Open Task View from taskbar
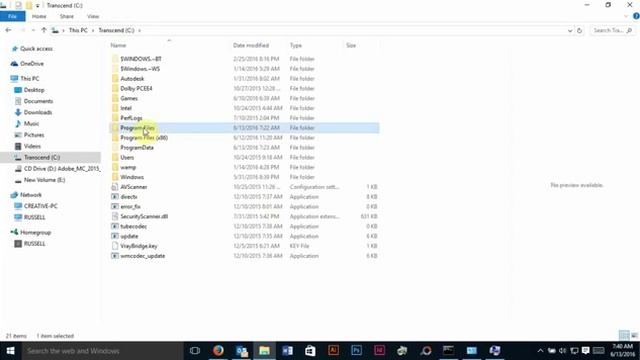The width and height of the screenshot is (640, 360). (195, 351)
